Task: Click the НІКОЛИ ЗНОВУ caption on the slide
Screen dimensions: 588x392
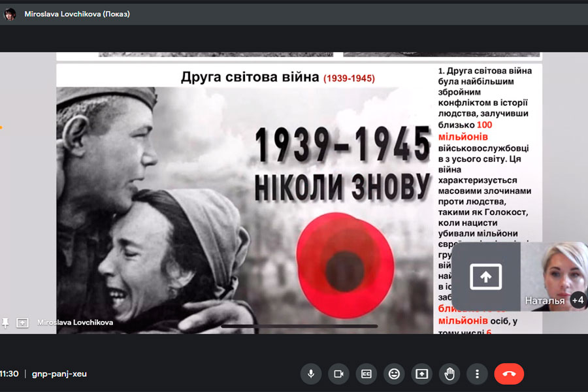Action: (342, 187)
